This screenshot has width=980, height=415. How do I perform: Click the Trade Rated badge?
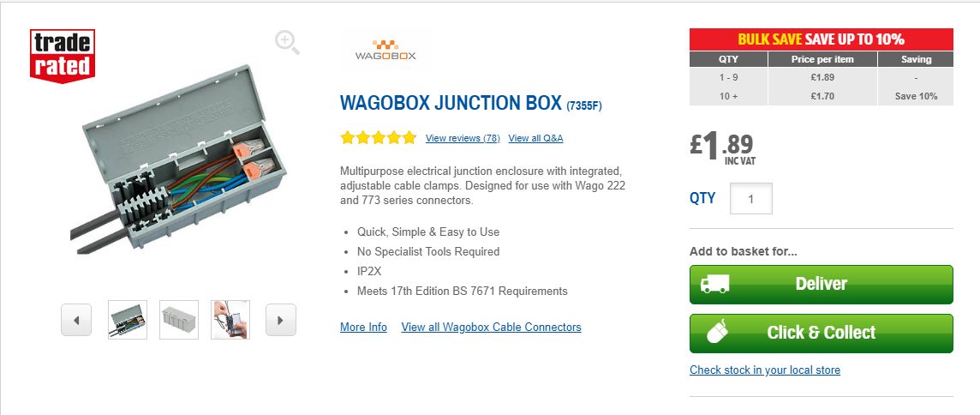62,56
